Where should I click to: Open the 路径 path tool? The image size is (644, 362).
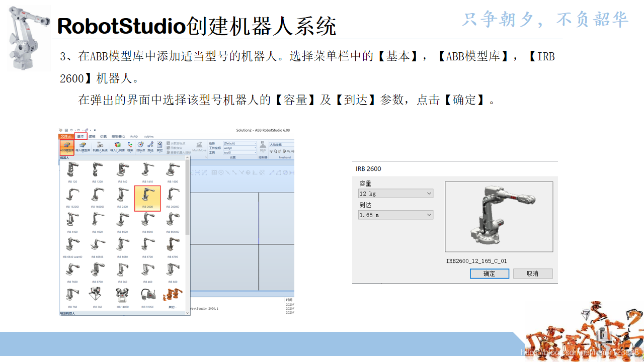(150, 147)
